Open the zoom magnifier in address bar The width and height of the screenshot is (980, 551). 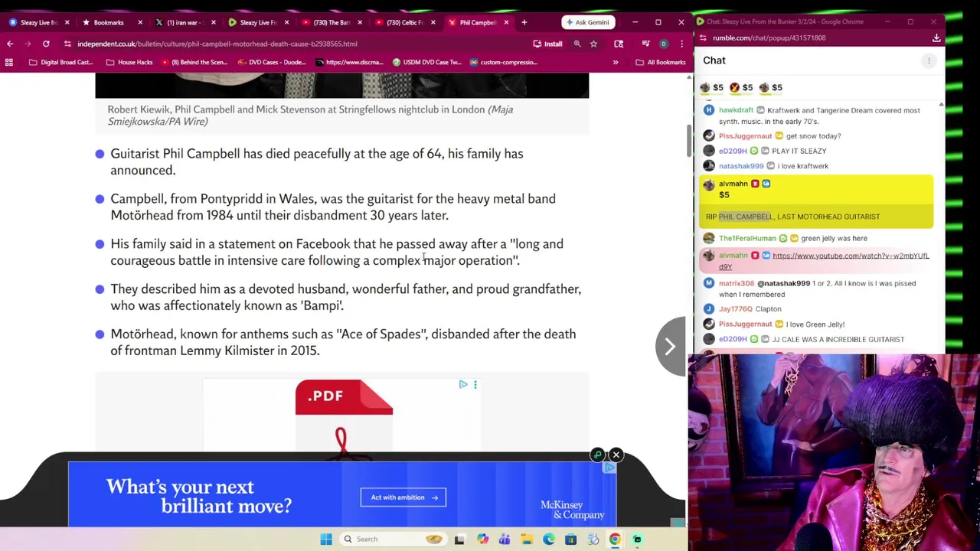pyautogui.click(x=577, y=44)
